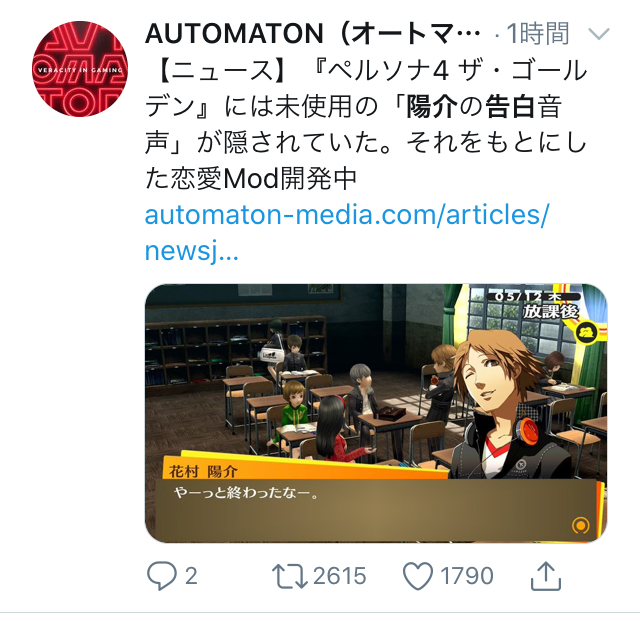The width and height of the screenshot is (640, 622).
Task: Click the reply speech bubble icon
Action: point(162,576)
